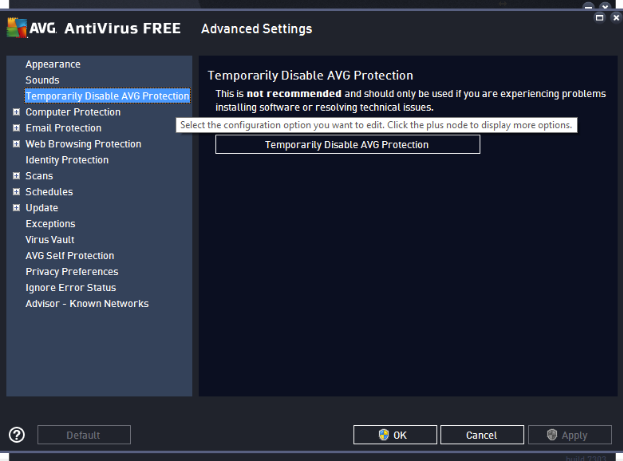
Task: Click the Default button
Action: tap(84, 435)
